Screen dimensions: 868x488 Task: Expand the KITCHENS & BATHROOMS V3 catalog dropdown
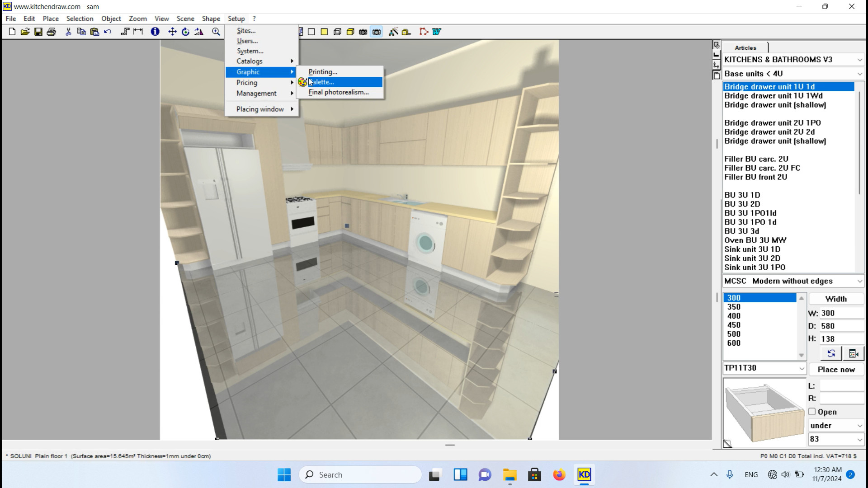859,60
